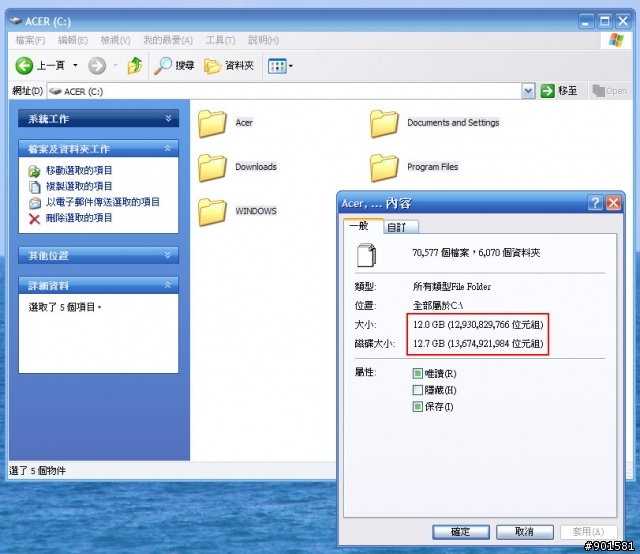Viewport: 640px width, 554px height.
Task: Click the 移動選取的項目 link
Action: point(79,170)
